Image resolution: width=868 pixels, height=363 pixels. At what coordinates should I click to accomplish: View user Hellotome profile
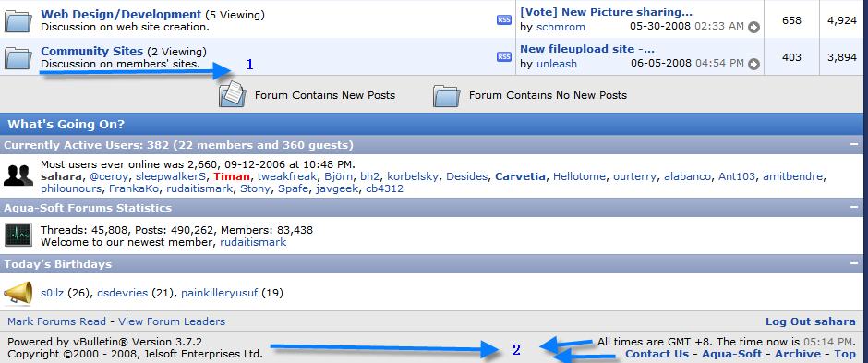tap(579, 176)
